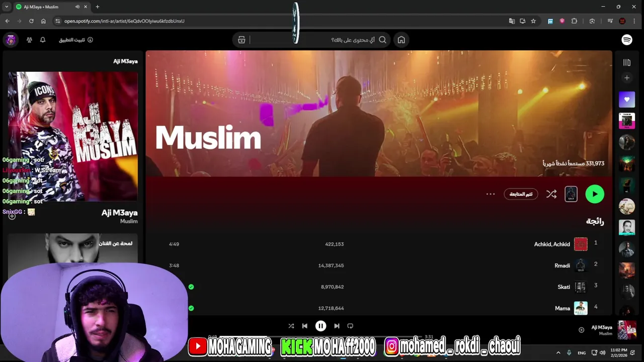
Task: Open the Extensions puzzle icon
Action: (574, 21)
